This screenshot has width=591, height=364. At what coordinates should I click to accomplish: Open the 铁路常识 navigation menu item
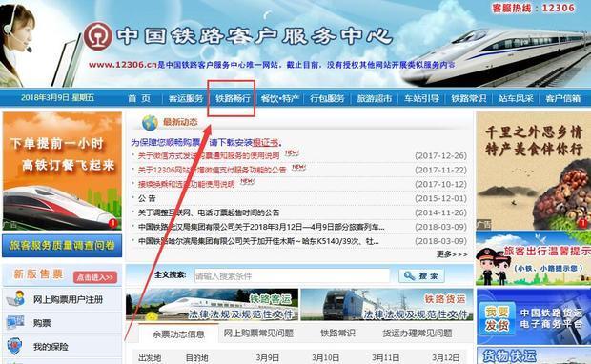tap(469, 99)
